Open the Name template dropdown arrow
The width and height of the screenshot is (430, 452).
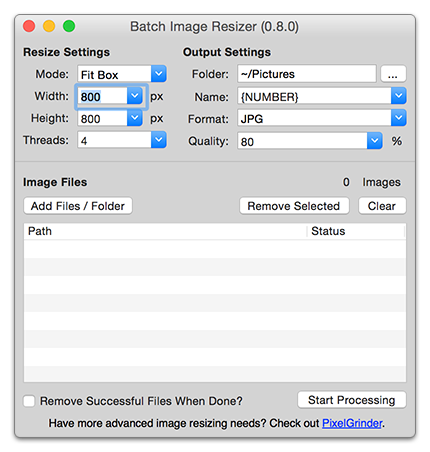(399, 96)
